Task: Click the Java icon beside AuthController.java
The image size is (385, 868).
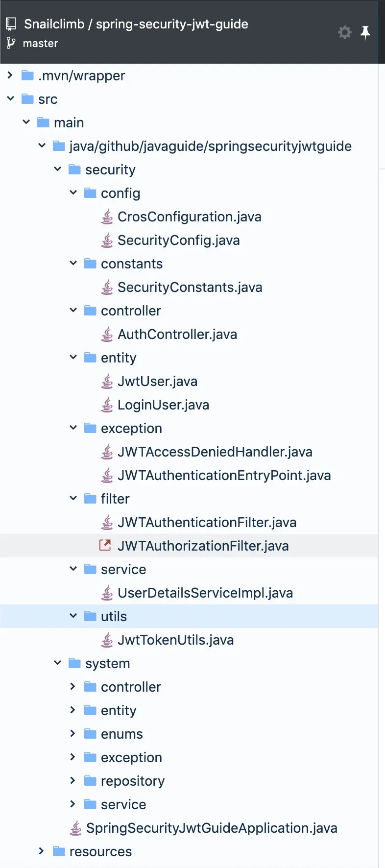Action: [x=107, y=335]
